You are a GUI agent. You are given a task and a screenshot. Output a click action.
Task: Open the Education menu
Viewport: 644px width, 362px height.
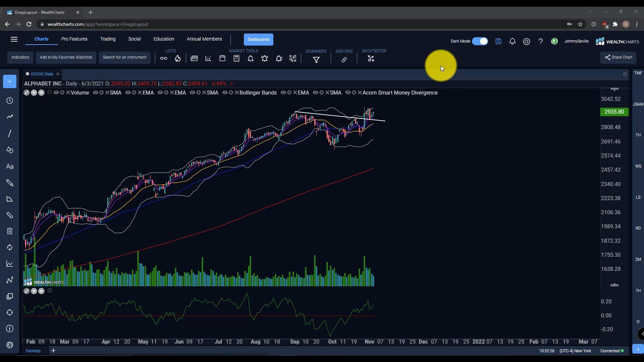164,39
